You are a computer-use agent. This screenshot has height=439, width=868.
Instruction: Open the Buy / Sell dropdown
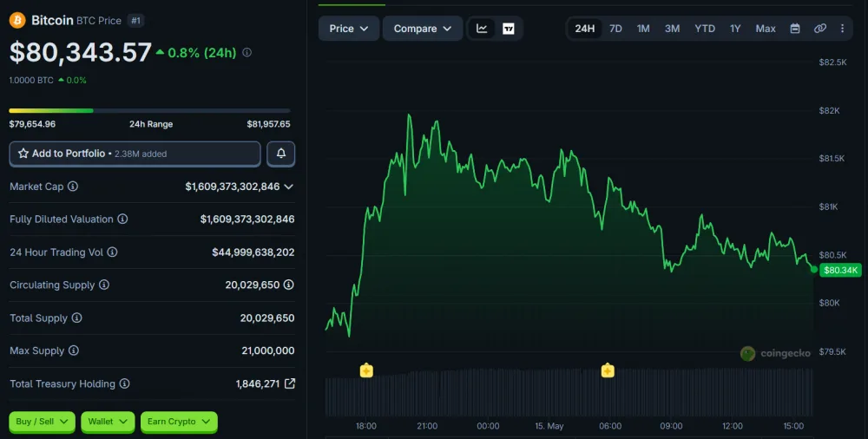click(x=42, y=422)
